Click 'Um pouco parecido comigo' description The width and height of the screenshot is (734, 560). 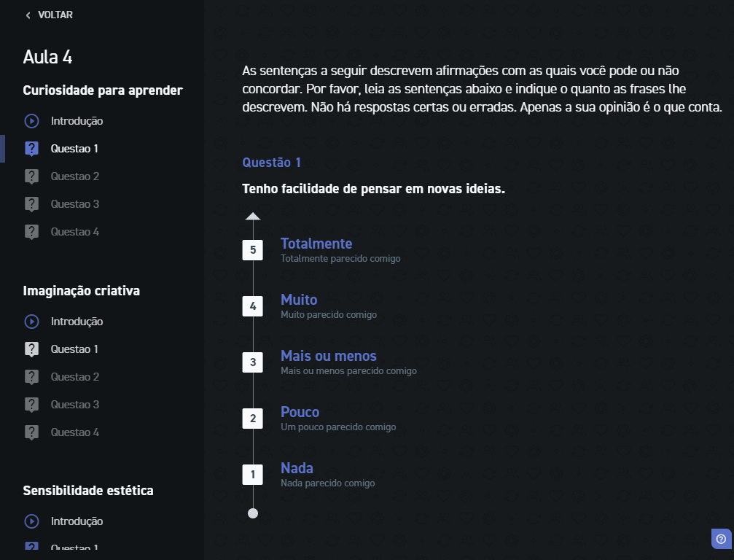pyautogui.click(x=338, y=427)
